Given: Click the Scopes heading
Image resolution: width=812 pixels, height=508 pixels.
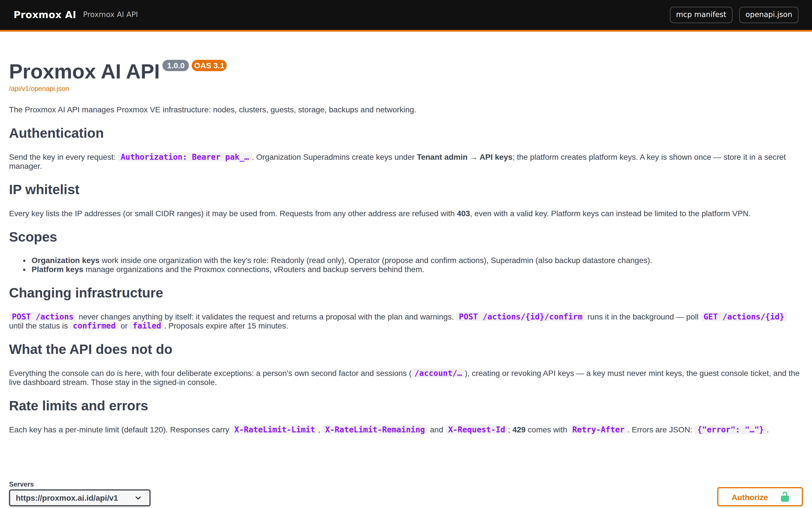Looking at the screenshot, I should pos(33,237).
